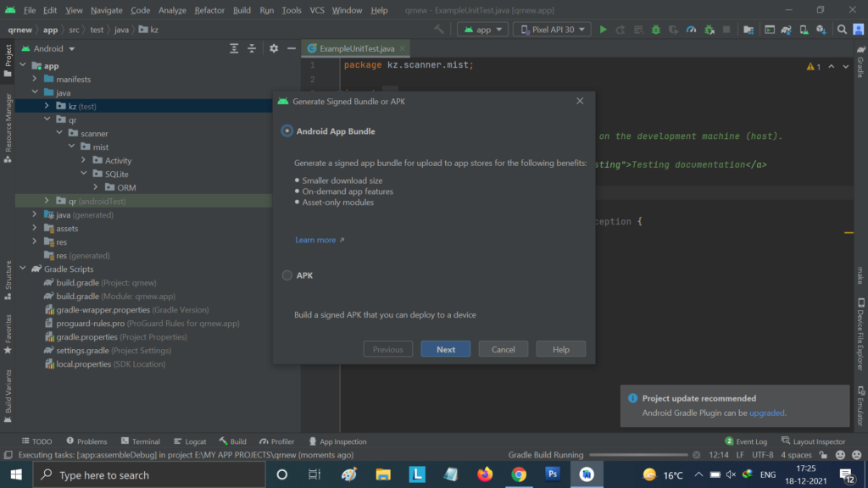Screen dimensions: 868x488
Task: Click the UTF-8 encoding in status bar
Action: (762, 455)
